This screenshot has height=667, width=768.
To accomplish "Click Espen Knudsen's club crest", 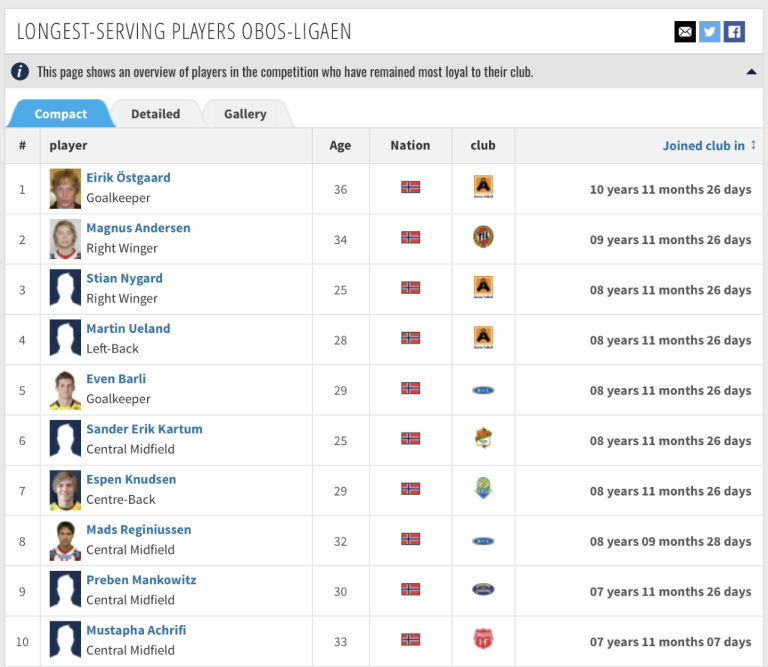I will click(483, 489).
